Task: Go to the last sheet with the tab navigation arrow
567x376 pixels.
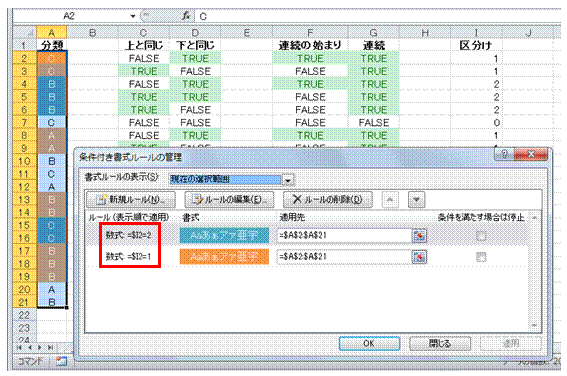Action: point(51,347)
